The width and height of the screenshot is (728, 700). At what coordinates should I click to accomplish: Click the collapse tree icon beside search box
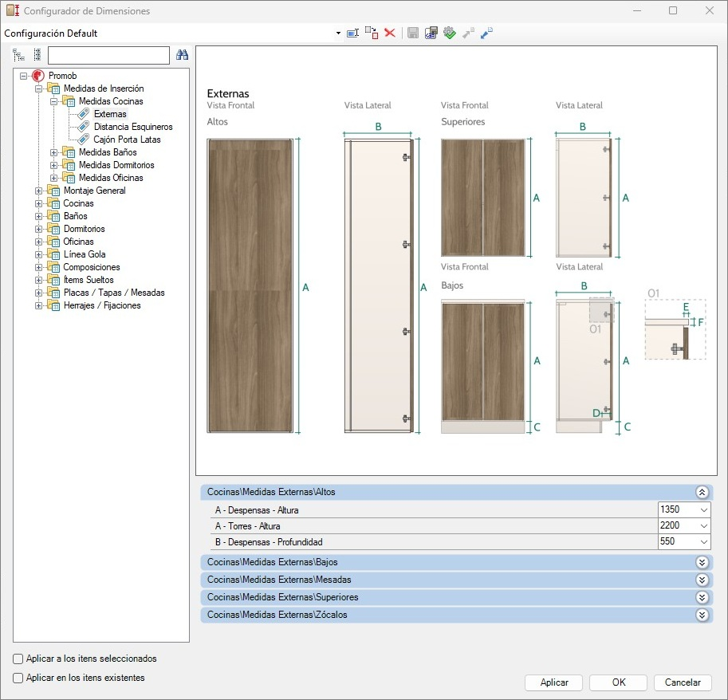(37, 55)
